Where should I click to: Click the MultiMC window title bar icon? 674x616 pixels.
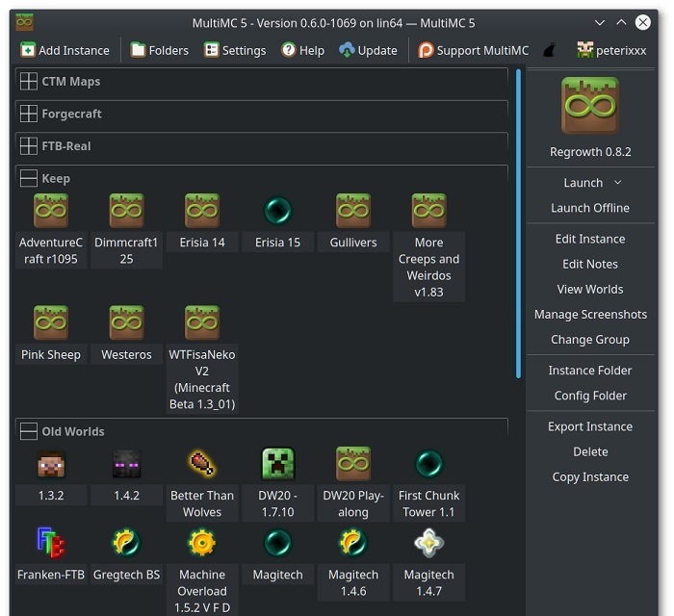pyautogui.click(x=24, y=22)
